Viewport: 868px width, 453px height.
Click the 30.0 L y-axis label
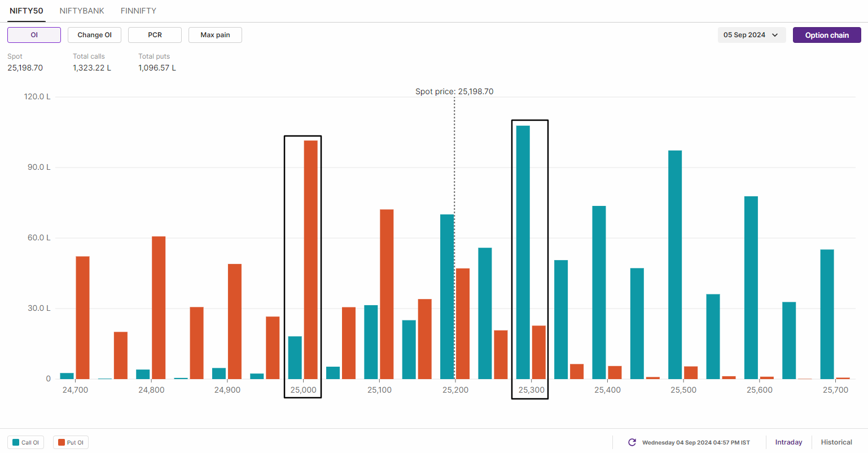[39, 308]
